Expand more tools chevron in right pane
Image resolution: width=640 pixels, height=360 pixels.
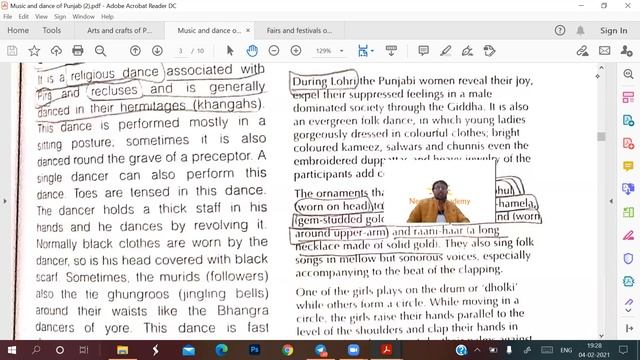coord(629,310)
